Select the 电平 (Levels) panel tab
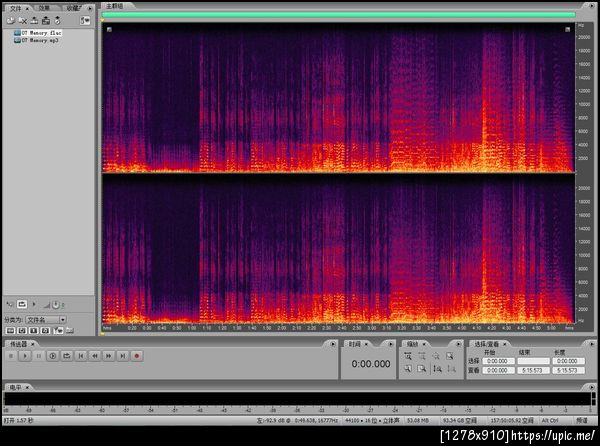Viewport: 600px width, 446px height. pyautogui.click(x=16, y=387)
